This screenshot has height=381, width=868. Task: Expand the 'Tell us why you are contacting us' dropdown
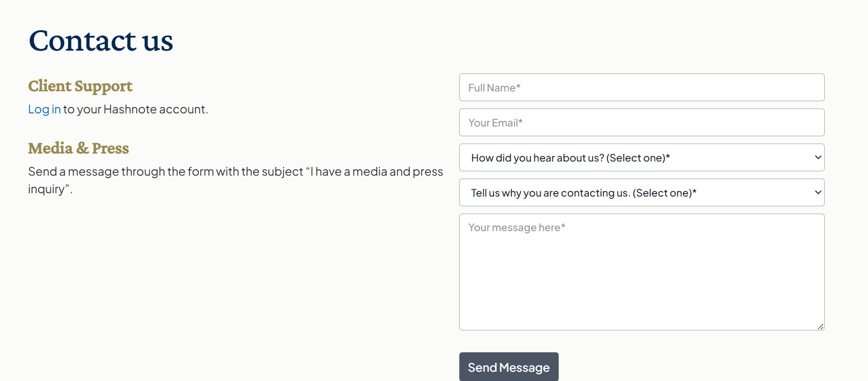coord(642,193)
